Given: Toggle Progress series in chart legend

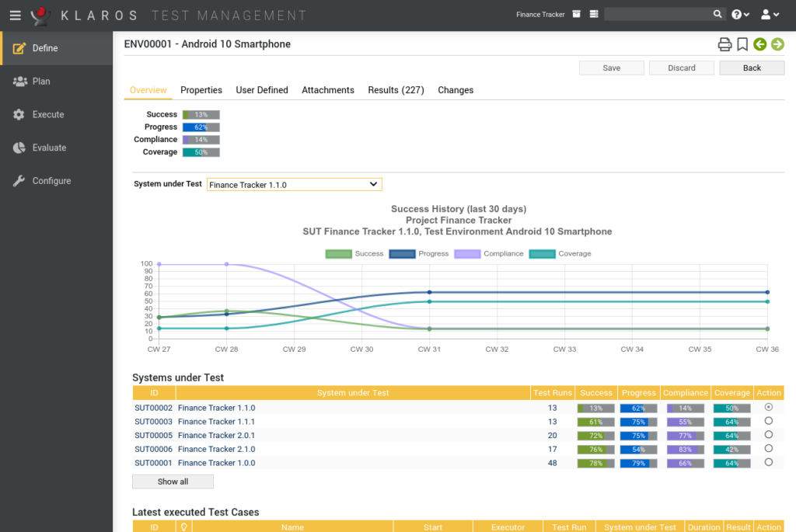Looking at the screenshot, I should click(419, 254).
